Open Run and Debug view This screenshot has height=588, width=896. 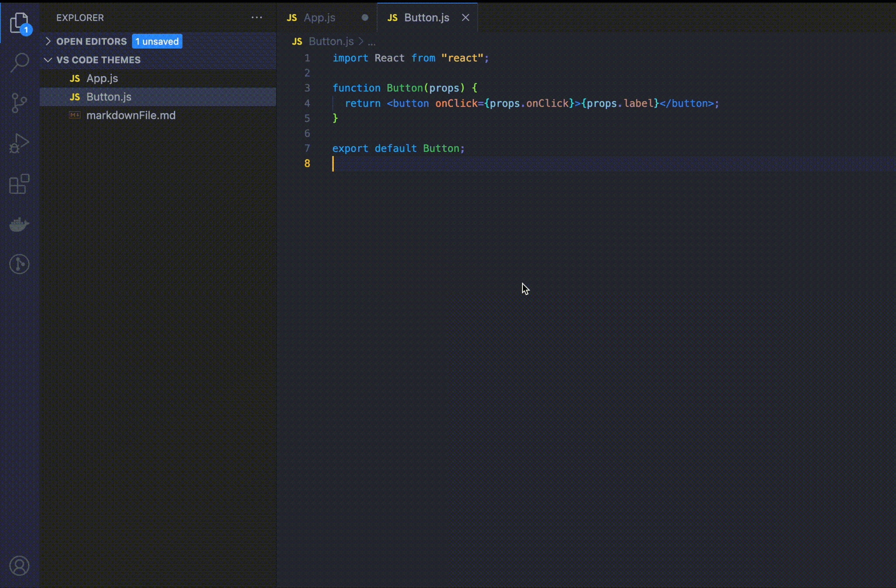click(x=19, y=144)
